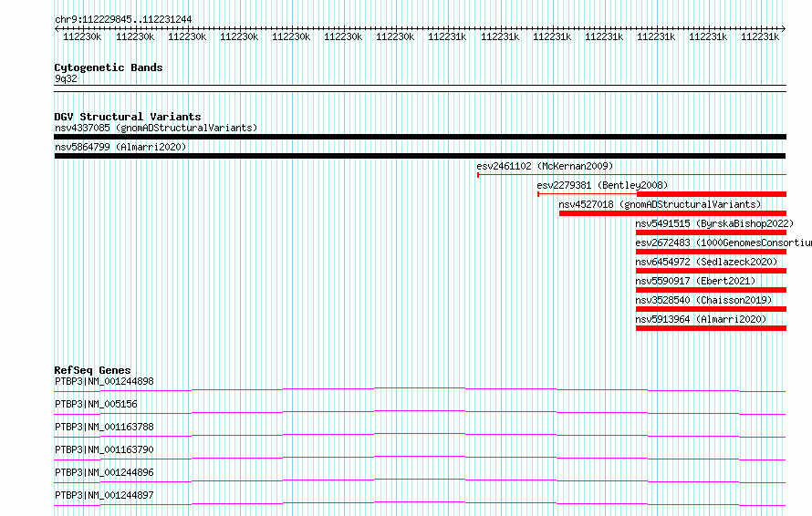This screenshot has width=812, height=516.
Task: Click transcript PTBP3|NM_001244896 label
Action: point(104,472)
